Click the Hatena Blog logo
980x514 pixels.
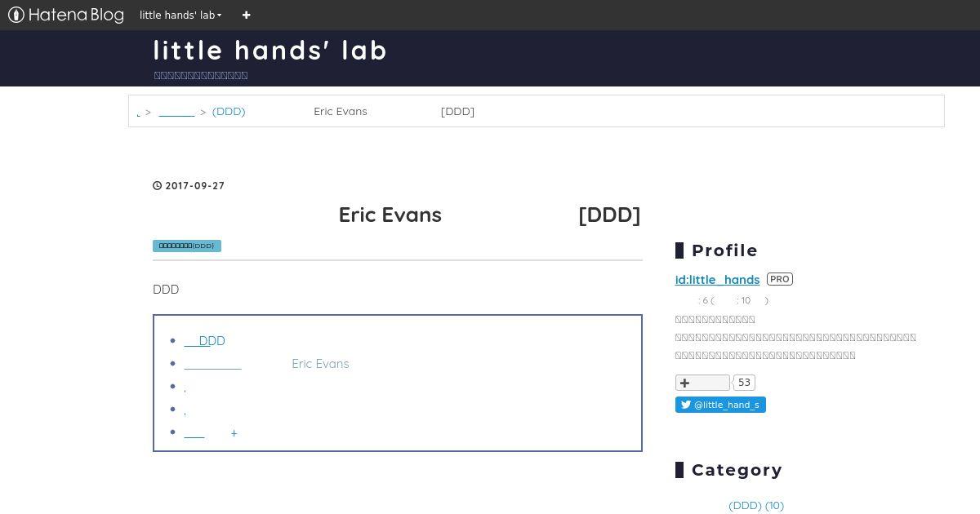tap(65, 15)
